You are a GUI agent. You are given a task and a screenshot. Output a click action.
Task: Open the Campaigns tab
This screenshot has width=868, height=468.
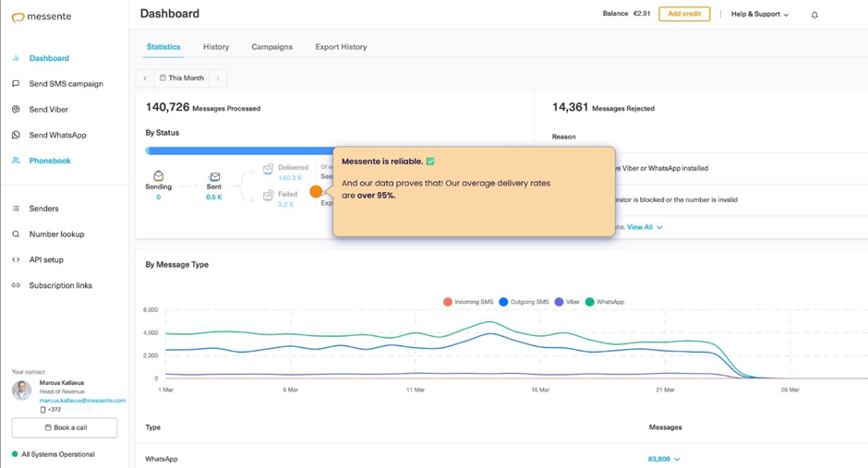click(x=271, y=47)
